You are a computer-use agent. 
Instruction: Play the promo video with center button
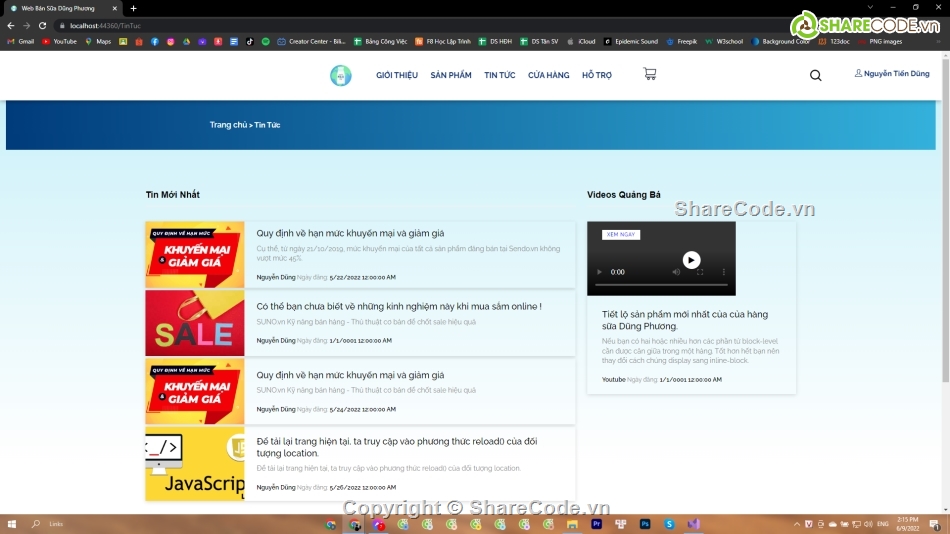[x=691, y=260]
